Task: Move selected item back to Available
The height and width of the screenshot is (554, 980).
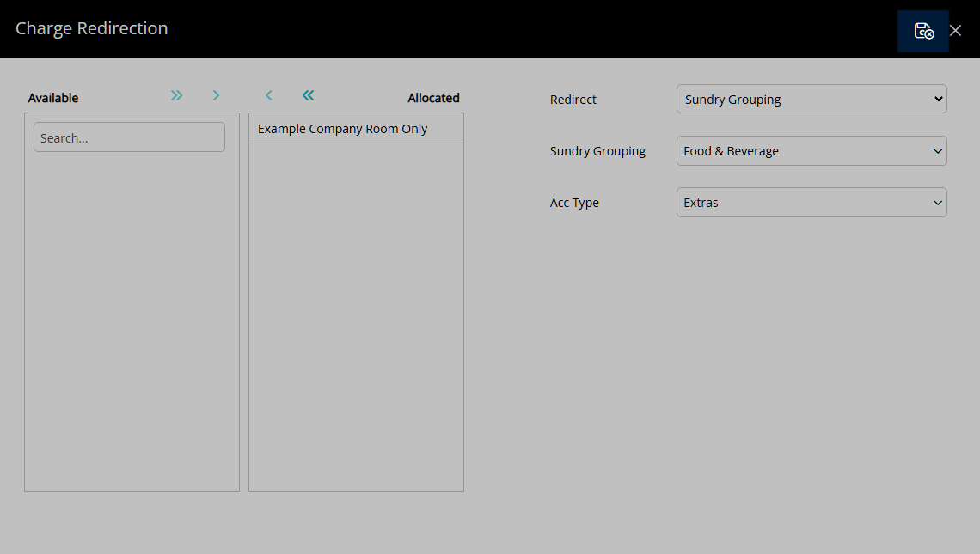Action: click(269, 95)
